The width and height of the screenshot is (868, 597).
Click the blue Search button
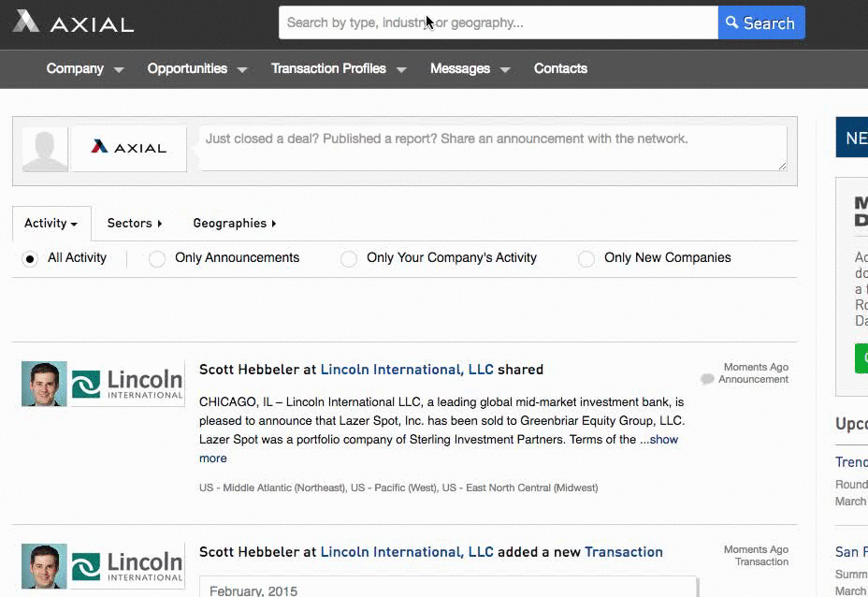(761, 22)
